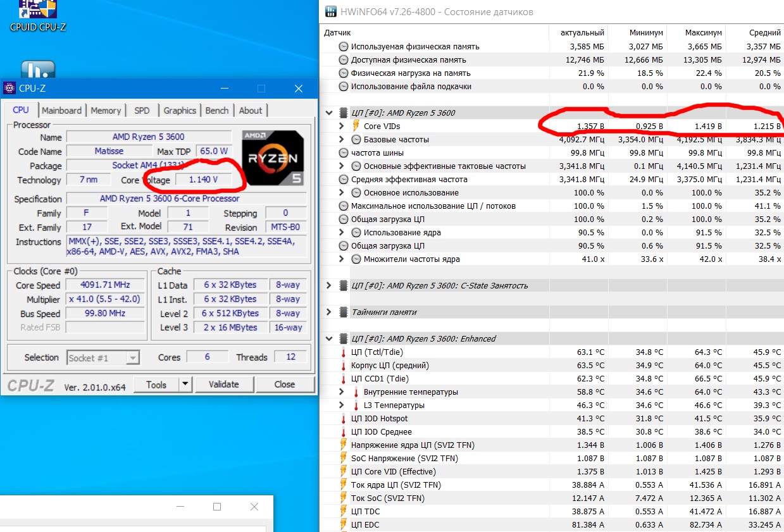Click the Validate button in CPU-Z
This screenshot has width=784, height=532.
224,384
